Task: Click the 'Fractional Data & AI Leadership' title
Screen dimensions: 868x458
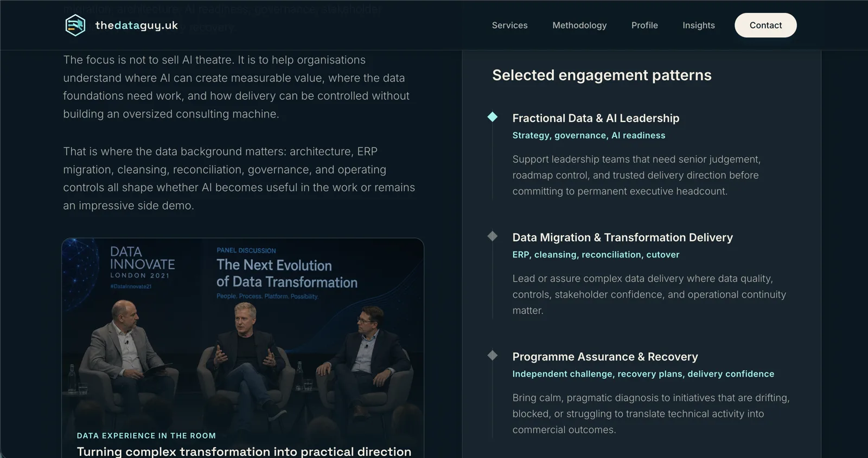Action: point(596,118)
